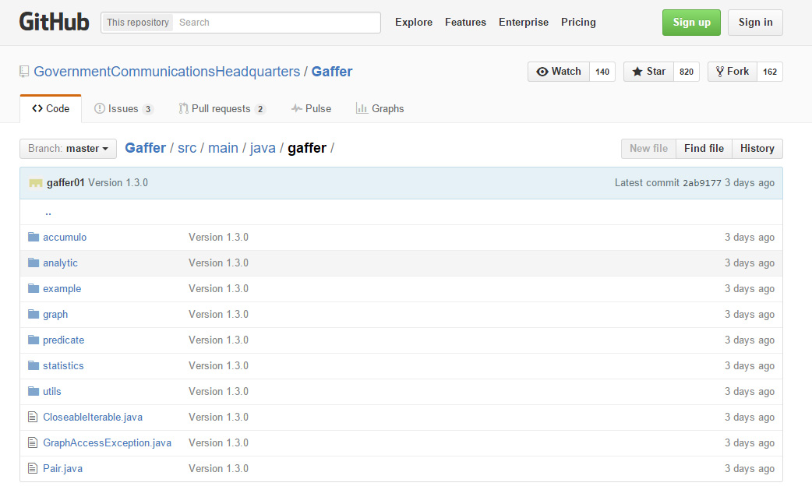Open the Pull requests tab
Image resolution: width=812 pixels, height=504 pixels.
point(221,108)
